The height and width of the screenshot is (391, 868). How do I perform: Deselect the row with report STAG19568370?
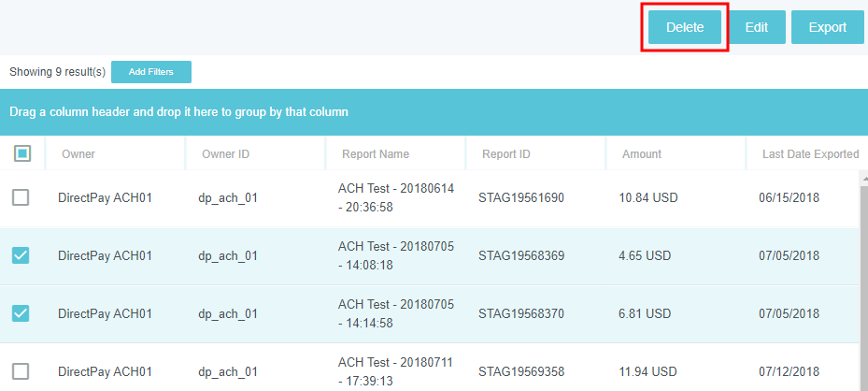pyautogui.click(x=21, y=313)
